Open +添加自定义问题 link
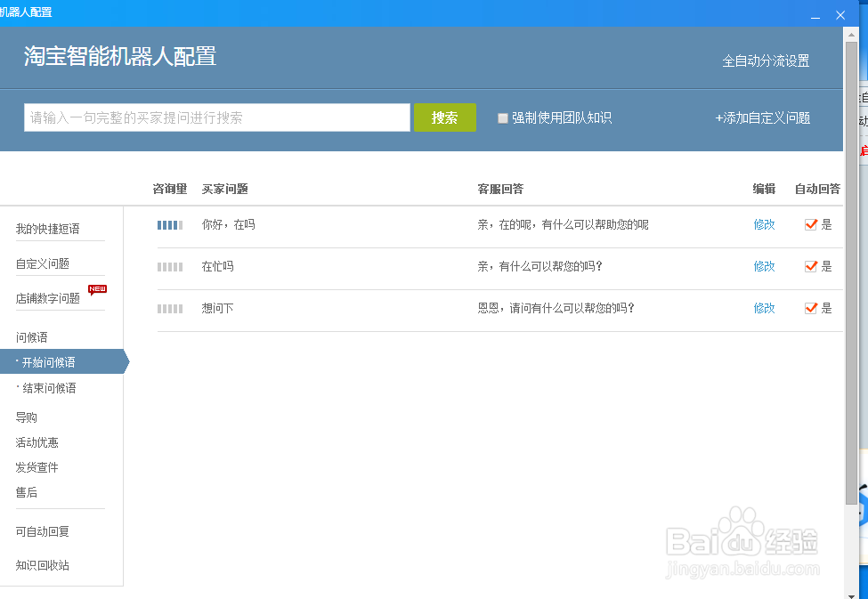Screen dimensions: 868x599 tap(762, 117)
